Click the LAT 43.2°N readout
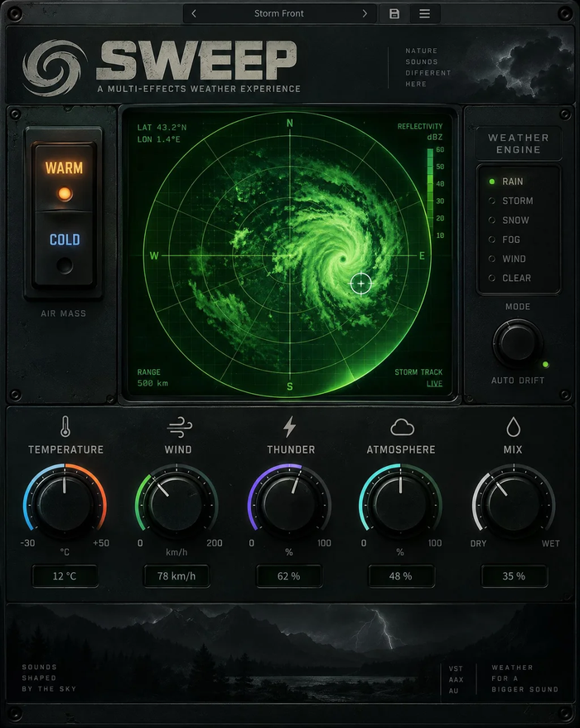580x728 pixels. click(162, 127)
